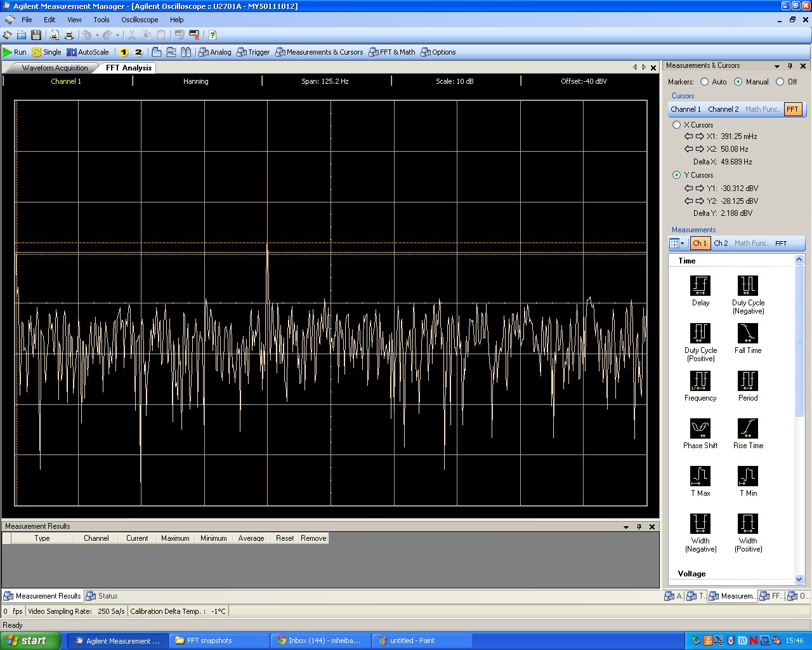Open the measurements grid dropdown

[678, 243]
